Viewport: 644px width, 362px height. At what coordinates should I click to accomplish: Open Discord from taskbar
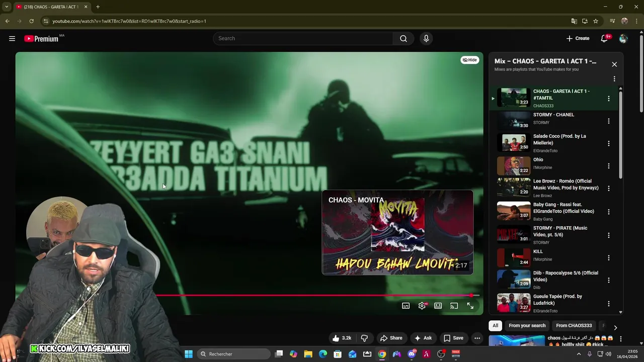[x=412, y=354]
